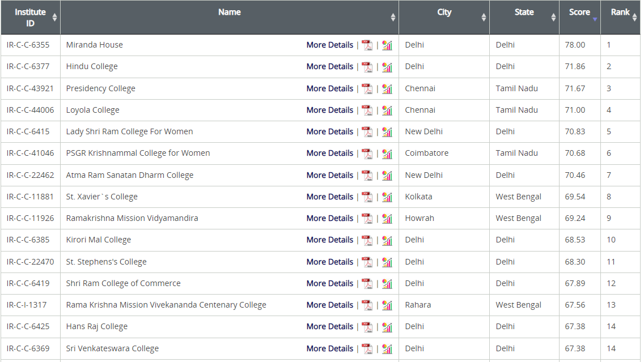
Task: Open the PDF icon for Presidency College
Action: click(x=367, y=88)
